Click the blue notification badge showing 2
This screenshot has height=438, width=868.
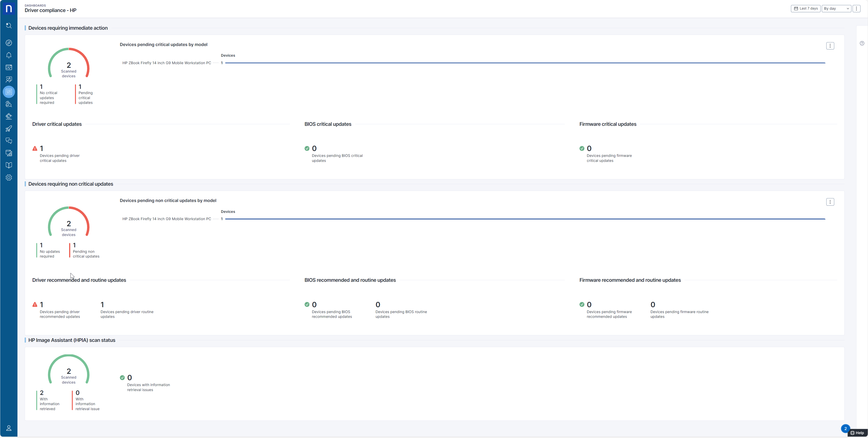click(x=845, y=428)
